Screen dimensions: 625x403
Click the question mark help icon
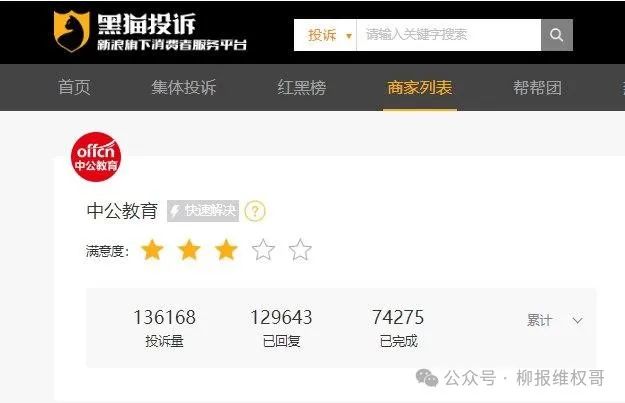(255, 211)
